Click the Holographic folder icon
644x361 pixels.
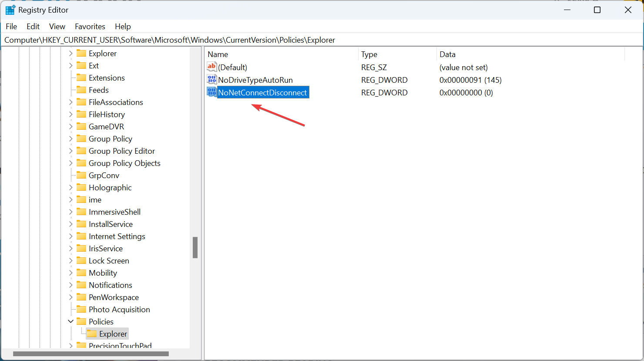pos(81,187)
